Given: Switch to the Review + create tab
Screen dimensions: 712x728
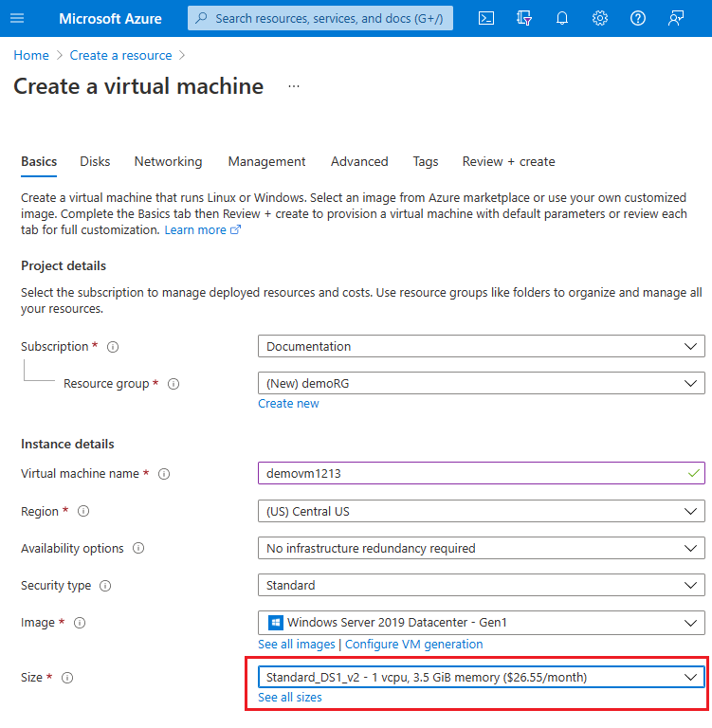Looking at the screenshot, I should click(508, 161).
